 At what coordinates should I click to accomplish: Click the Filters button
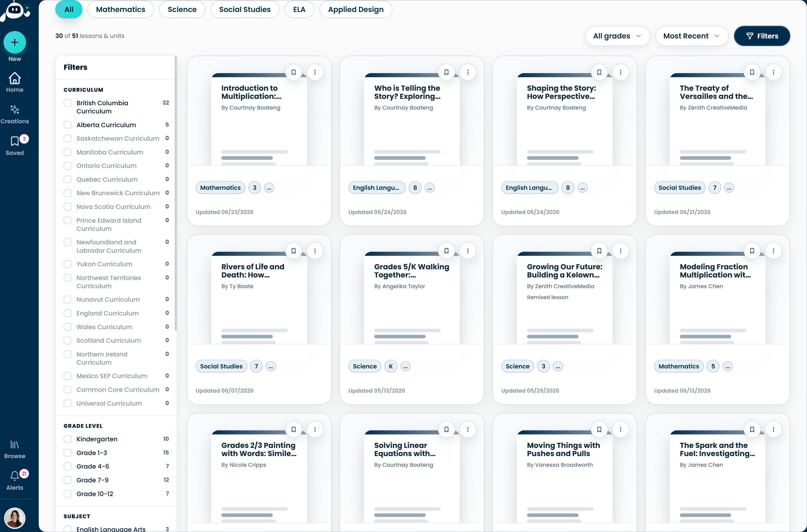pos(762,36)
